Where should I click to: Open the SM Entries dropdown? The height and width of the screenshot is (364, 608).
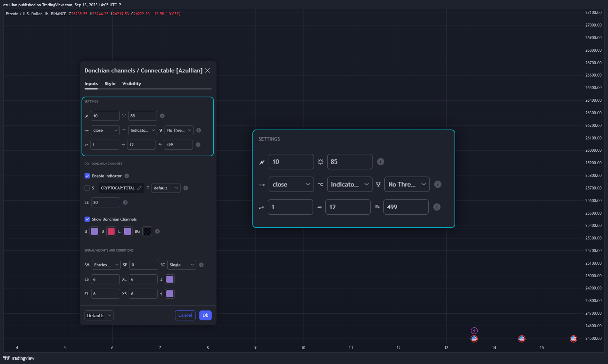pos(106,265)
